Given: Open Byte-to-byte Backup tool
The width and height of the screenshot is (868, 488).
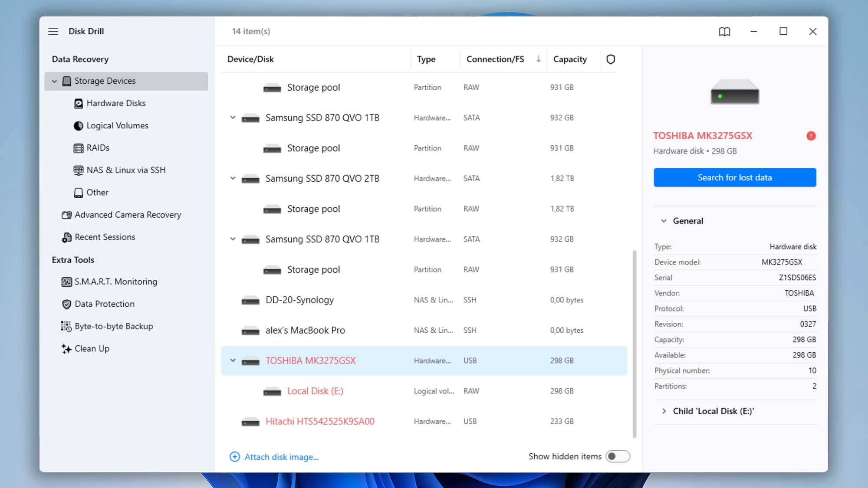Looking at the screenshot, I should coord(114,327).
